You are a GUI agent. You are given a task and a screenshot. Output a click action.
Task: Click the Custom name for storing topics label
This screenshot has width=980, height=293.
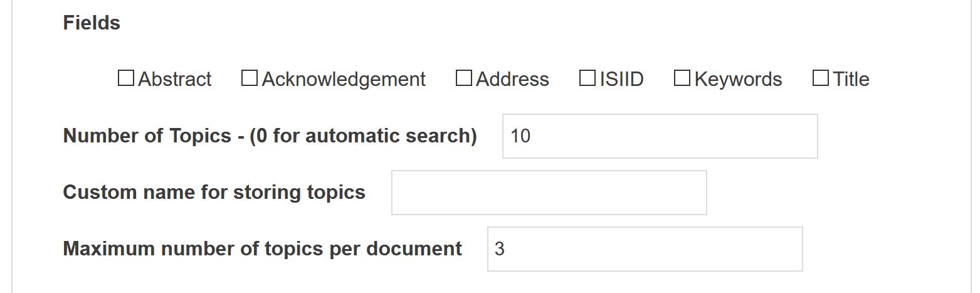click(214, 192)
